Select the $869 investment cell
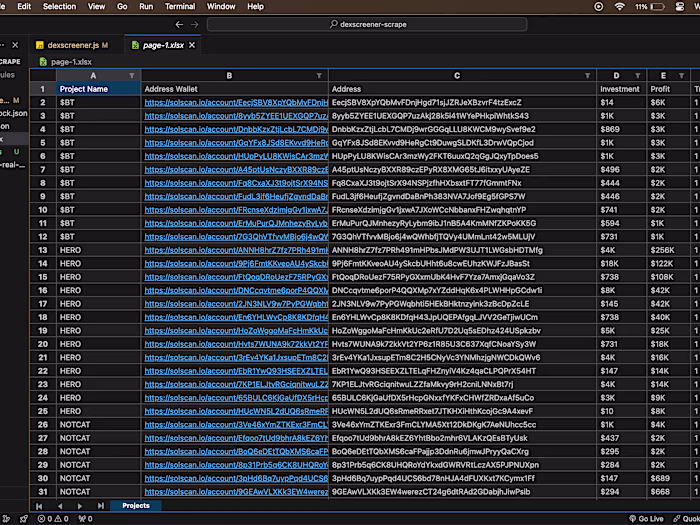 (621, 129)
